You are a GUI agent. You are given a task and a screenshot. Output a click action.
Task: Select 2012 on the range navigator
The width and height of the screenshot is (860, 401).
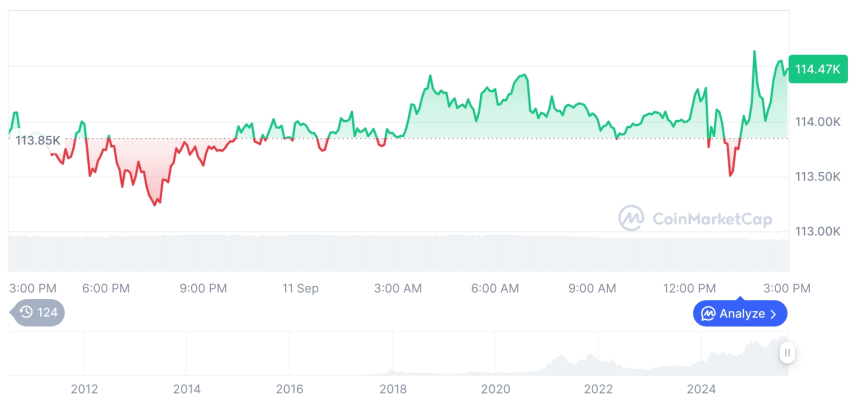pos(84,388)
